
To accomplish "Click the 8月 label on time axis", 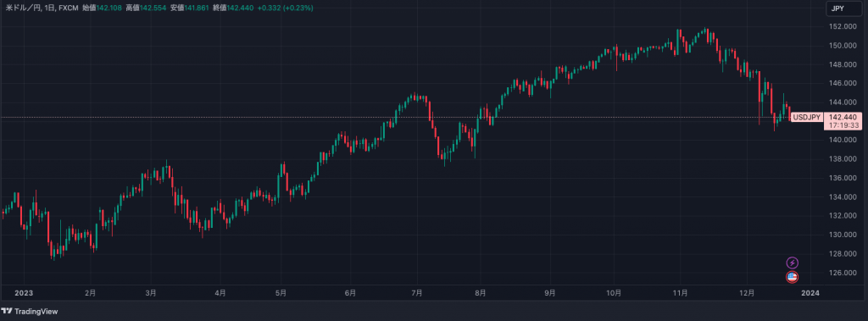I will (481, 293).
